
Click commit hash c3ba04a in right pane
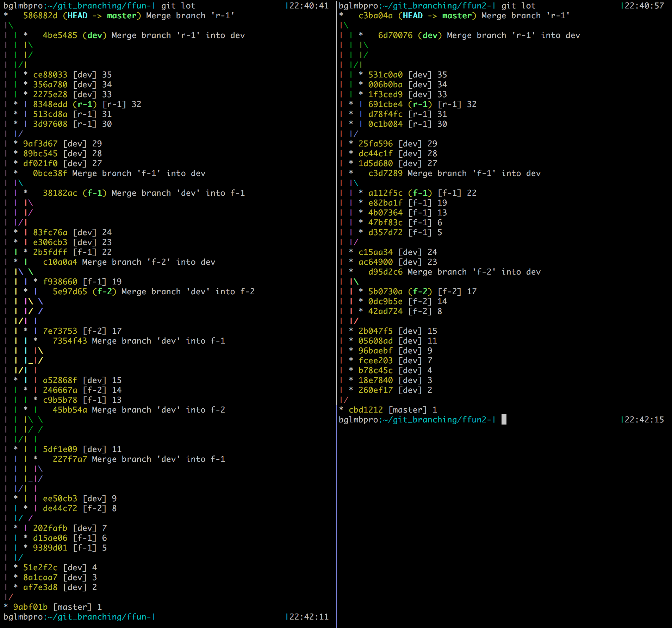[x=375, y=16]
